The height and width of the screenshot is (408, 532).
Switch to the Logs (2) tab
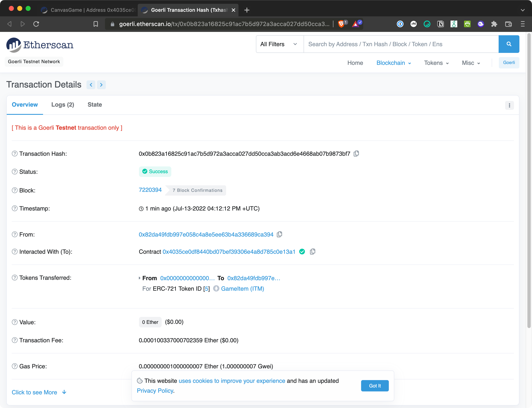tap(63, 105)
